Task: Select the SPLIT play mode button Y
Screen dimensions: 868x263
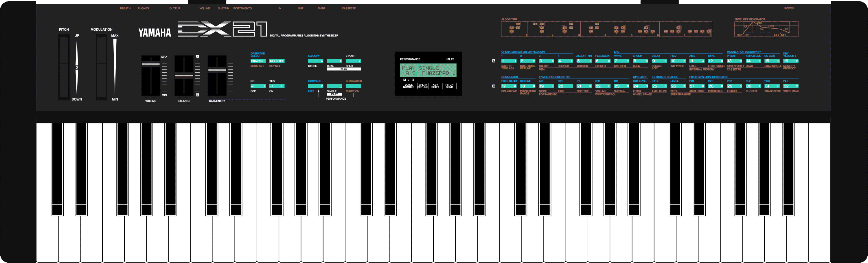Action: point(353,61)
